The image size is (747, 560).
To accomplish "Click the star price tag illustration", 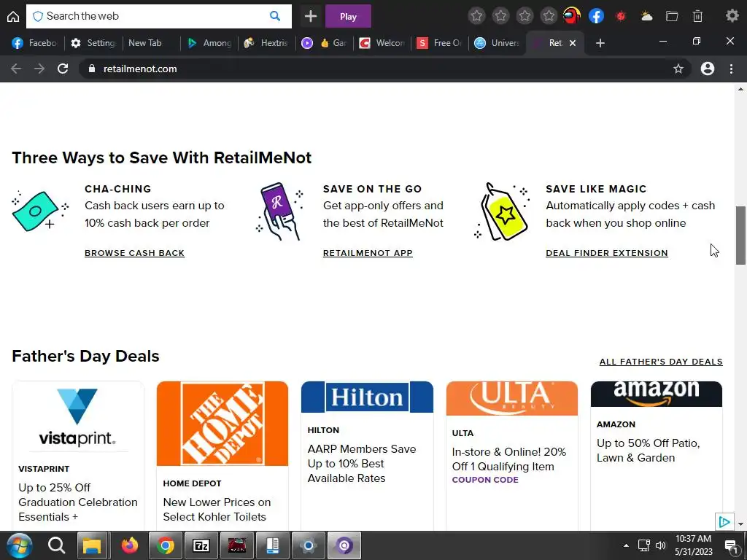I will click(x=503, y=211).
